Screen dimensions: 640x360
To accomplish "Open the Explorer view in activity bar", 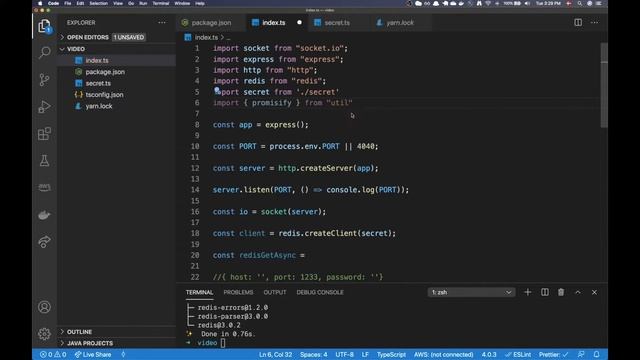I will (x=44, y=27).
